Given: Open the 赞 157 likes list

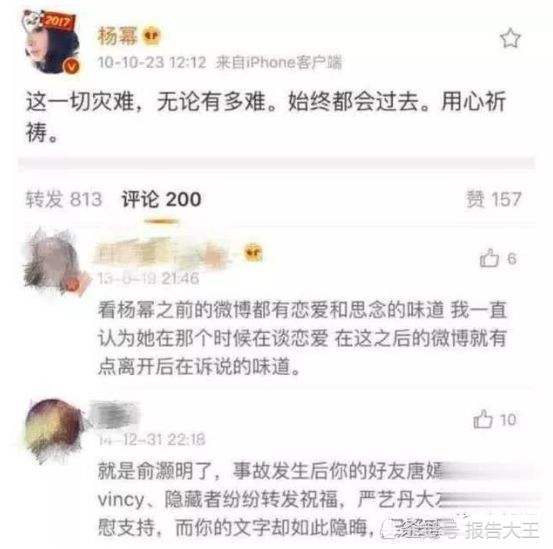Looking at the screenshot, I should click(494, 199).
